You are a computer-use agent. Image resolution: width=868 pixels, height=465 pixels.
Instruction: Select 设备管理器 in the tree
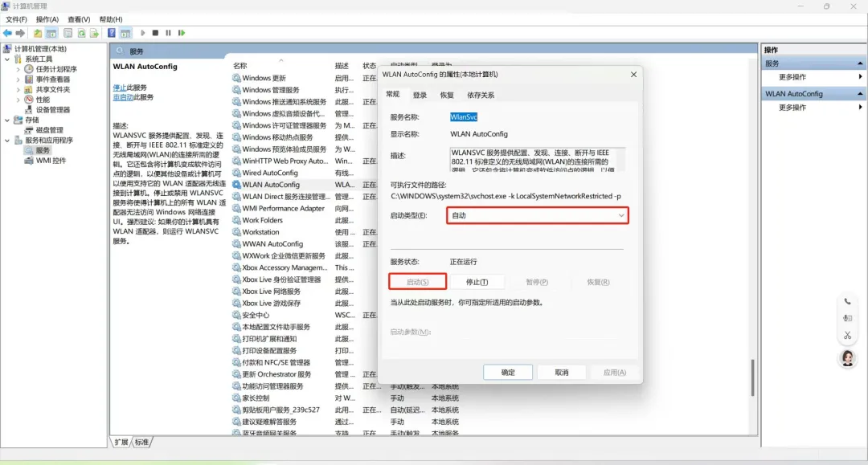pos(52,110)
